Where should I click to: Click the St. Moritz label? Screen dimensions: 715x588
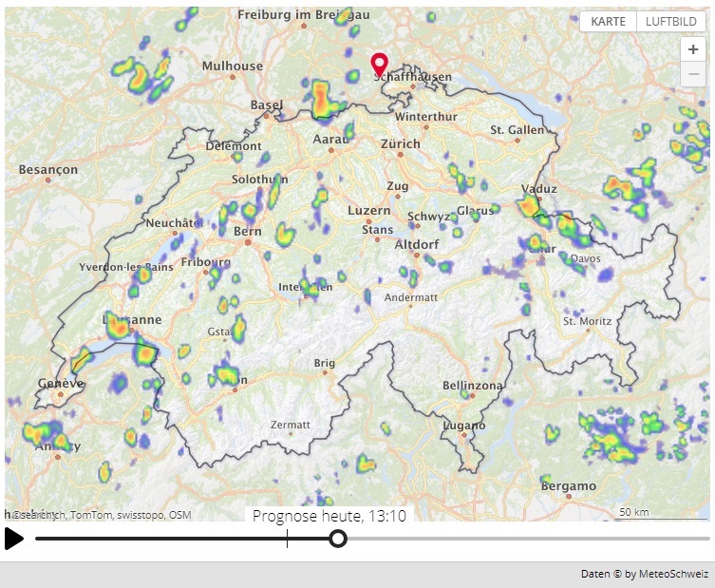588,321
